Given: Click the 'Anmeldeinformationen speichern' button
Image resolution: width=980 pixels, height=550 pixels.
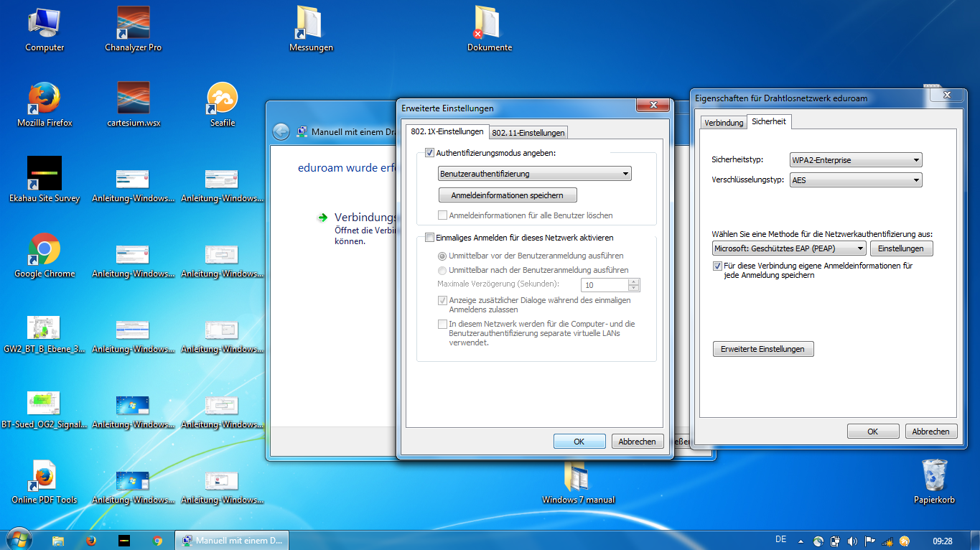Looking at the screenshot, I should coord(508,195).
